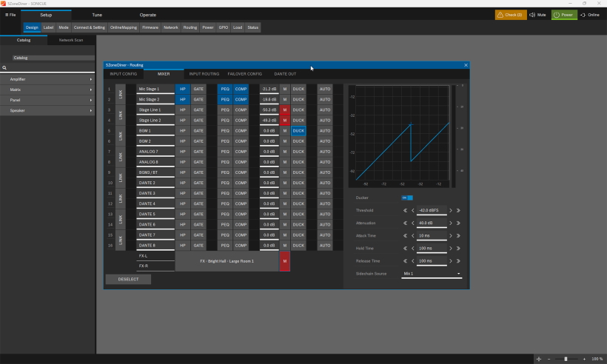This screenshot has height=364, width=607.
Task: Click the zoom out minus icon
Action: tap(549, 359)
